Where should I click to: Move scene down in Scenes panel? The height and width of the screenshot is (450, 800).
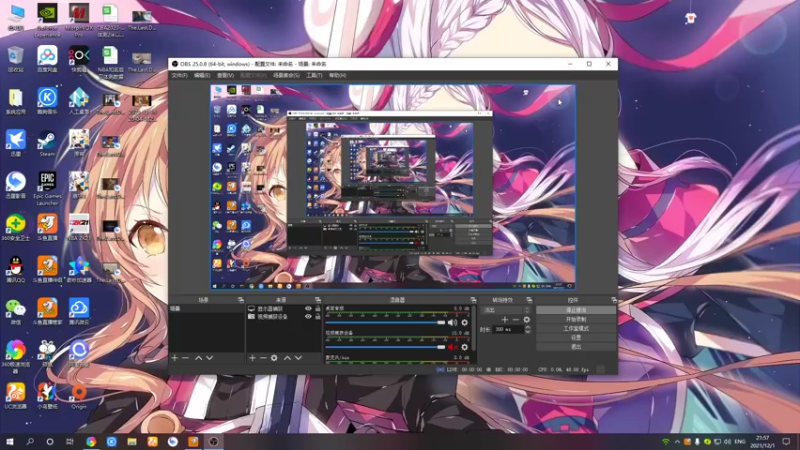[209, 358]
